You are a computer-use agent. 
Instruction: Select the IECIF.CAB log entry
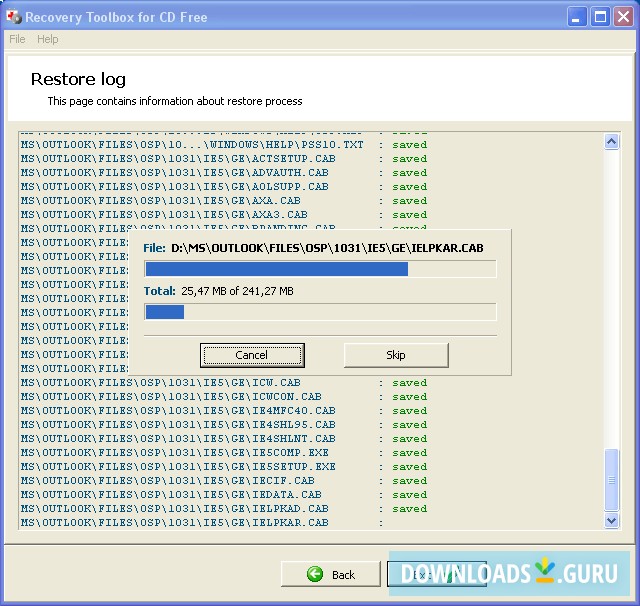[x=224, y=481]
